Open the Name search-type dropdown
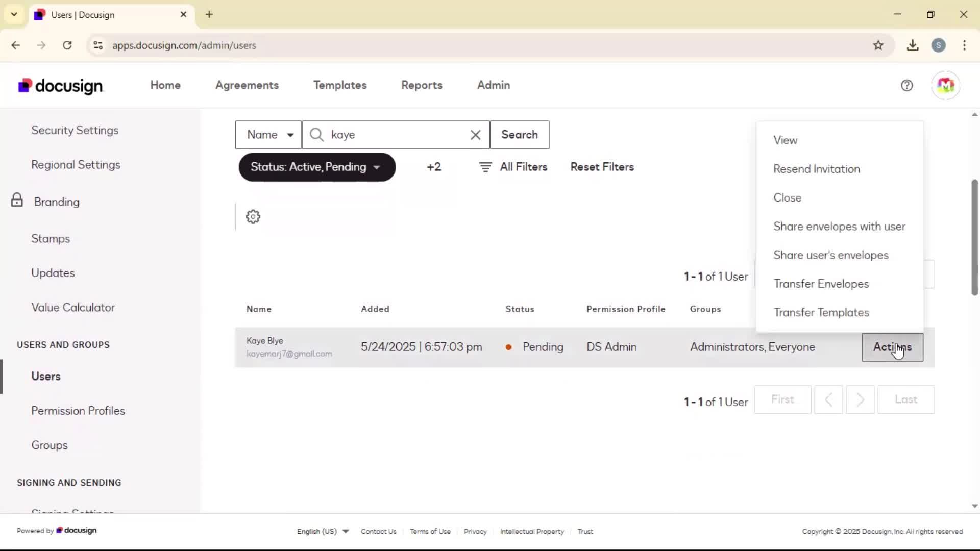The width and height of the screenshot is (980, 551). (268, 135)
